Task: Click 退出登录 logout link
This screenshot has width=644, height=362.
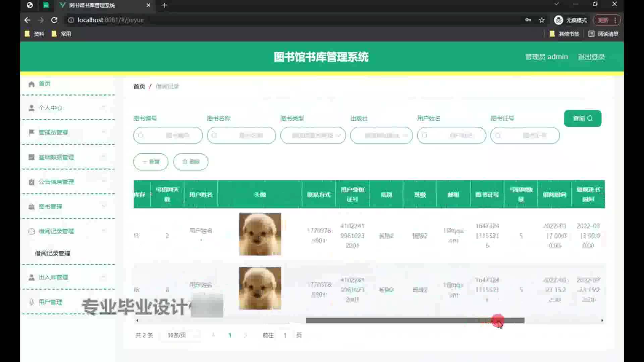Action: pos(591,57)
